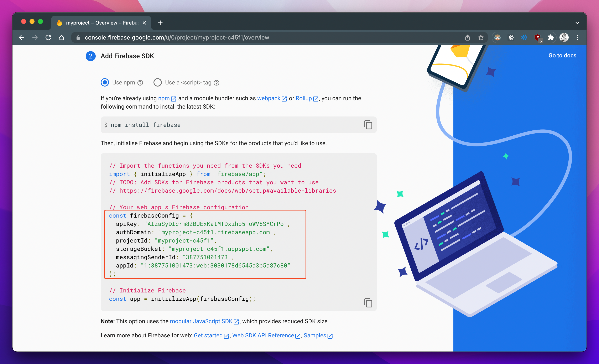Copy the Firebase config code snippet
This screenshot has width=599, height=364.
[368, 303]
